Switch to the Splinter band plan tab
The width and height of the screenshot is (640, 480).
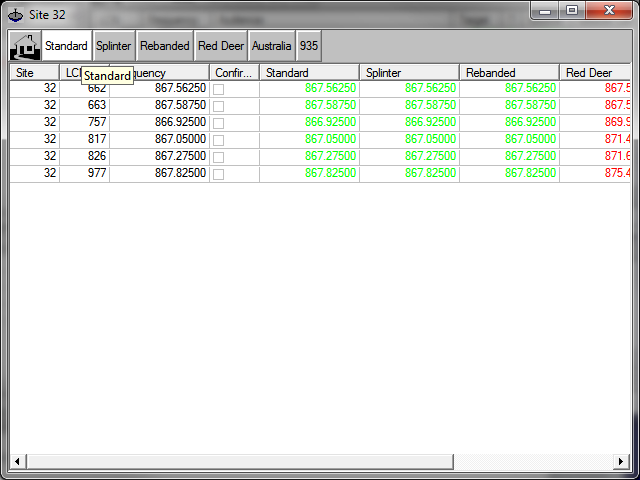114,46
